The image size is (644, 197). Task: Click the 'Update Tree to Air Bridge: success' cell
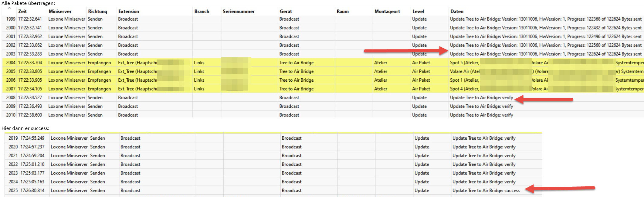[486, 191]
